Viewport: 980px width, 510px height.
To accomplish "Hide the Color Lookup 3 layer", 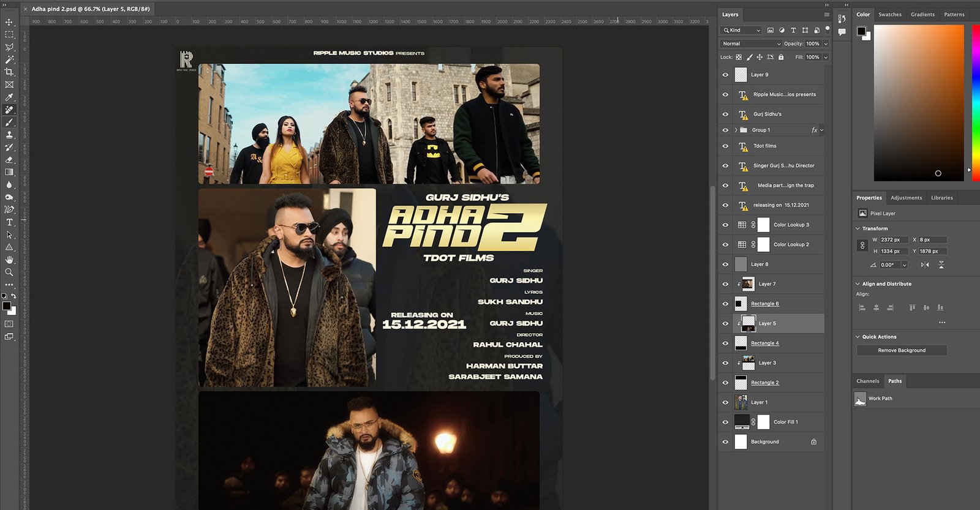I will tap(726, 225).
